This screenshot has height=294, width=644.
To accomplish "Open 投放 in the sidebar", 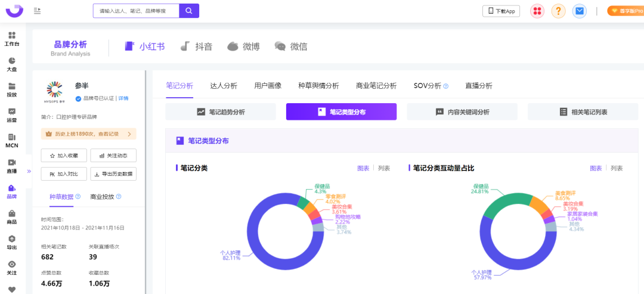I will [12, 90].
